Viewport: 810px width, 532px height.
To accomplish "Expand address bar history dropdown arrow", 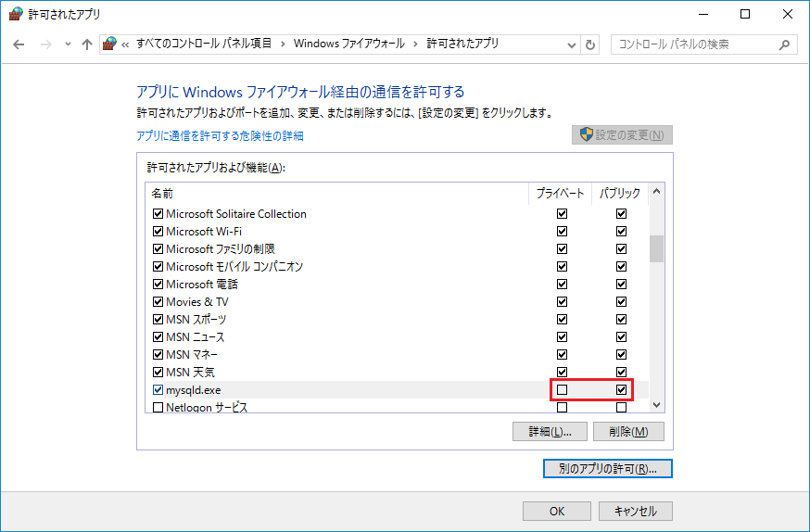I will pos(571,44).
